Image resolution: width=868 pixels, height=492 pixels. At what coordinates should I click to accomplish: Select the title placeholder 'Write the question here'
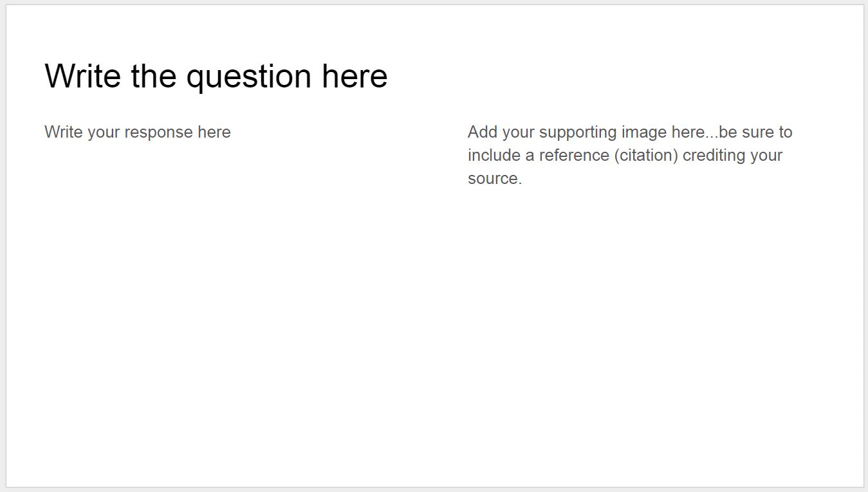coord(216,76)
